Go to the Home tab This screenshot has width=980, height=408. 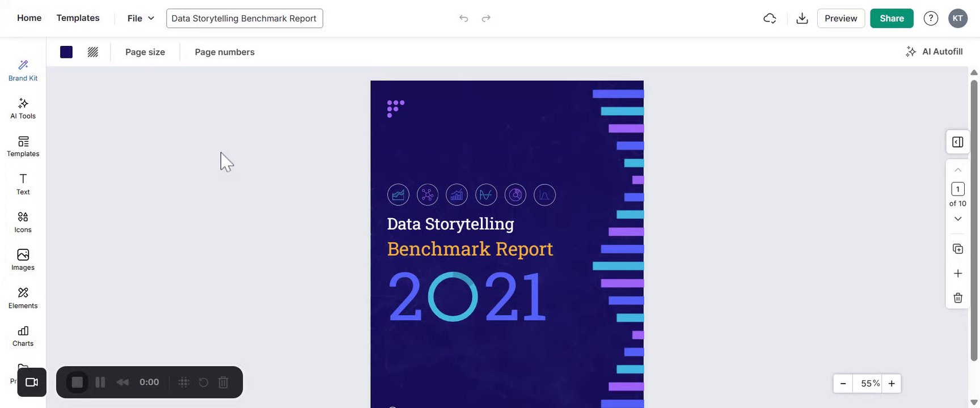(x=29, y=18)
